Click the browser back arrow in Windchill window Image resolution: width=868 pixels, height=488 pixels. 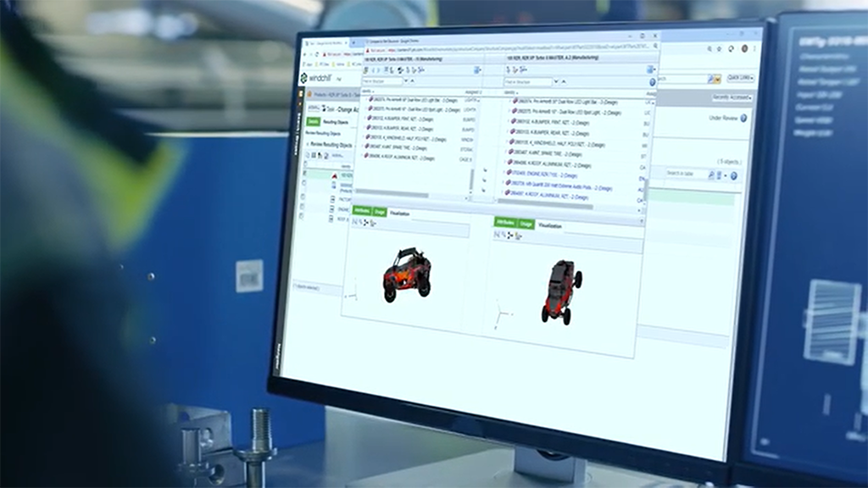coord(306,53)
